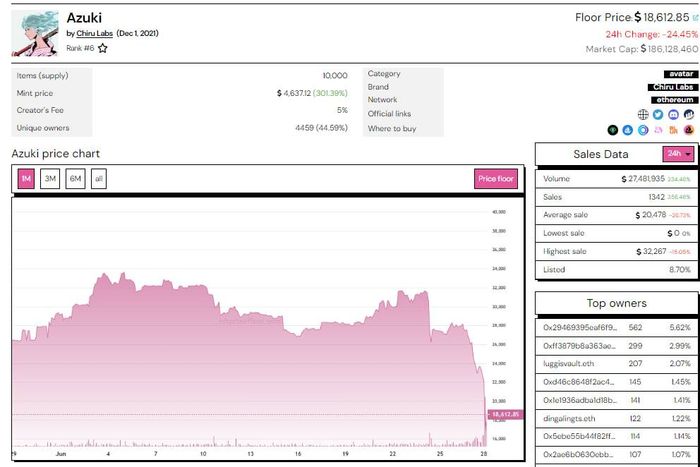Click Listed value 8.70%

[679, 270]
